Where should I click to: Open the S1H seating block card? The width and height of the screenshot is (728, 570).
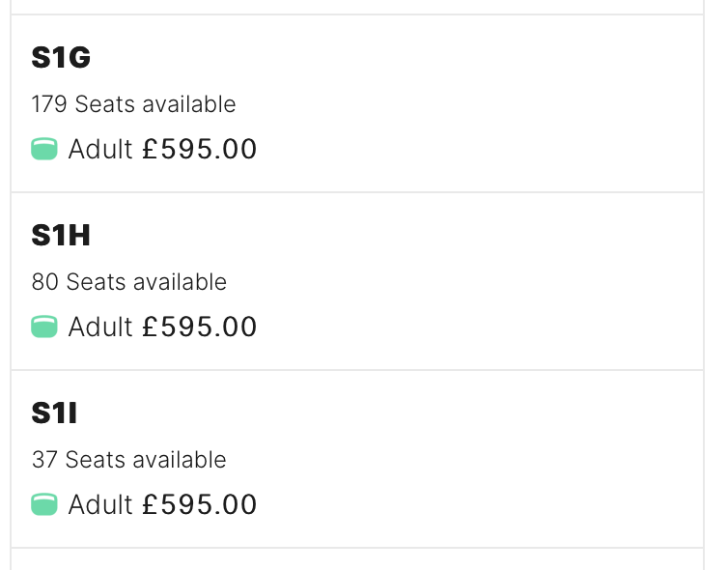point(357,281)
